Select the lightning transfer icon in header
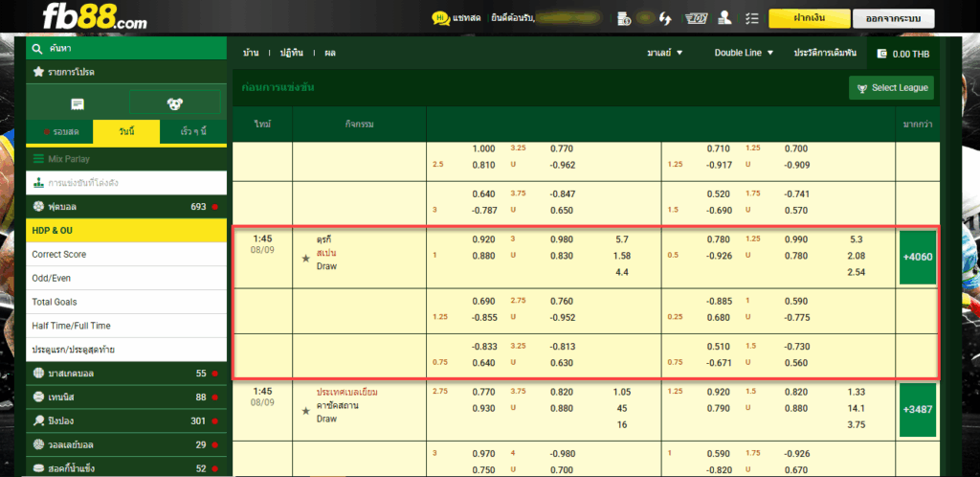 [x=665, y=18]
